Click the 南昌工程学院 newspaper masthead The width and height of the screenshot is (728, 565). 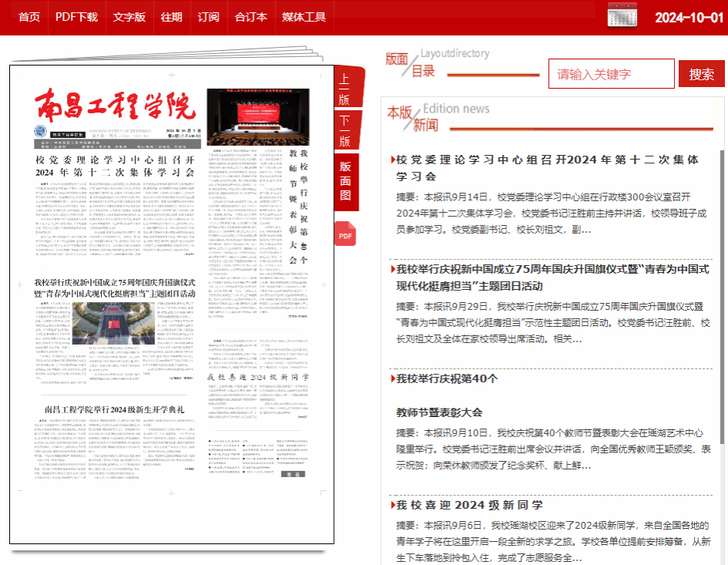click(115, 106)
